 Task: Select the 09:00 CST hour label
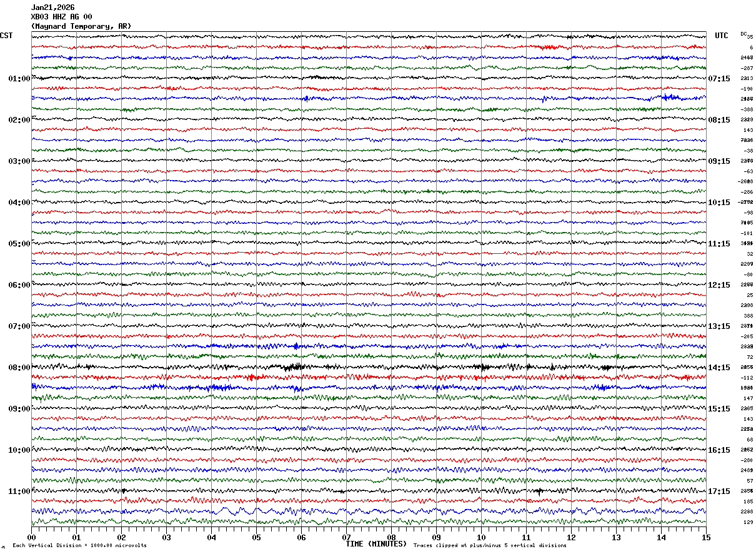(x=19, y=409)
